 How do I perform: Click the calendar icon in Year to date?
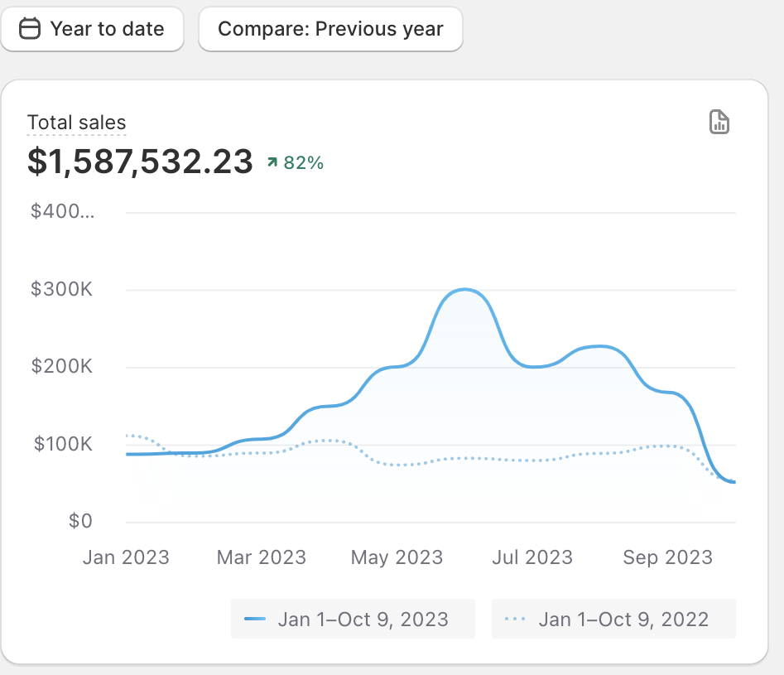point(30,28)
